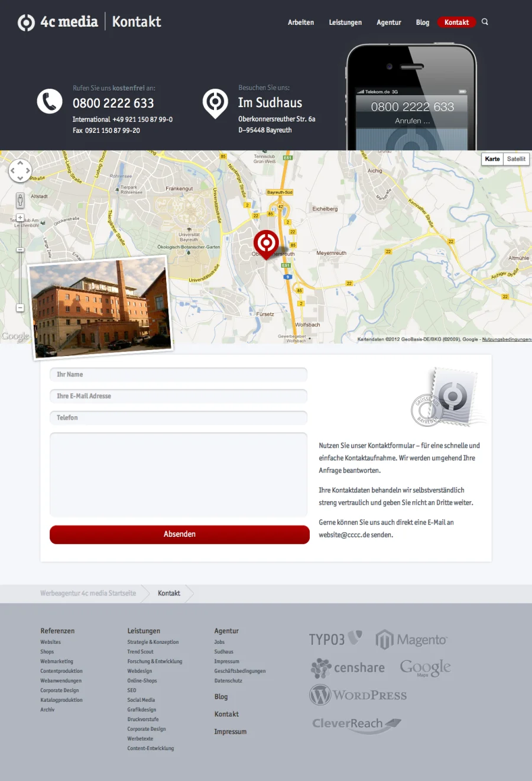Click the search magnifier icon in header
The height and width of the screenshot is (781, 532).
click(485, 22)
